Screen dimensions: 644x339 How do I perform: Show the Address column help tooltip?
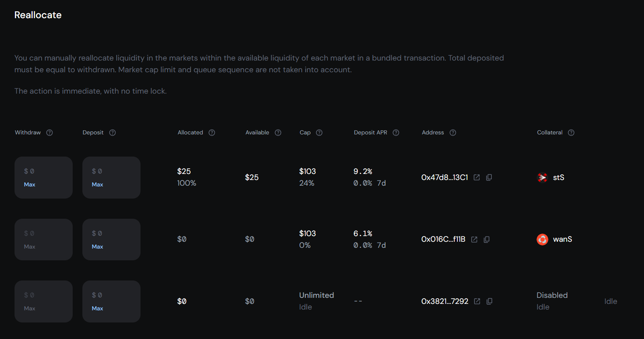453,132
